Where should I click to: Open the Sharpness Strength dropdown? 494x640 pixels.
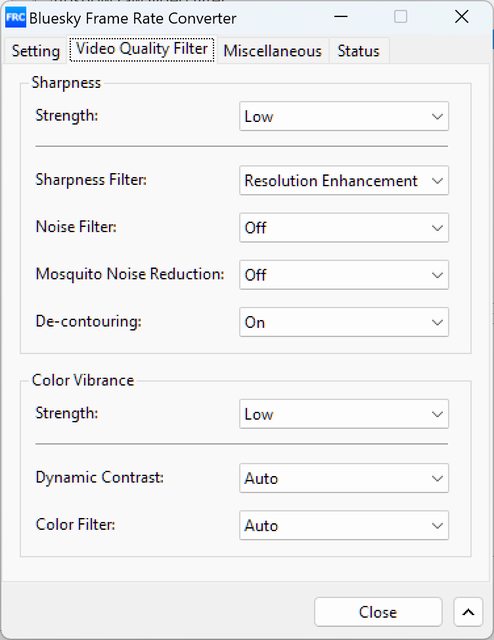344,116
